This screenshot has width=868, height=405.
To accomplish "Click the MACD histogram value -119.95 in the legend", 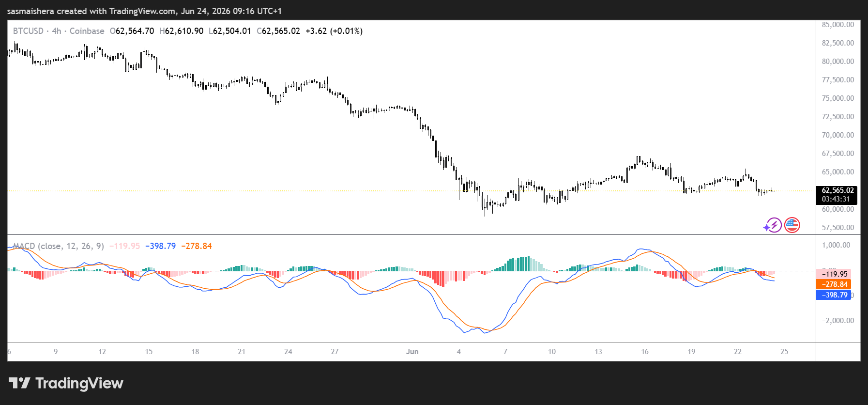I will coord(124,246).
